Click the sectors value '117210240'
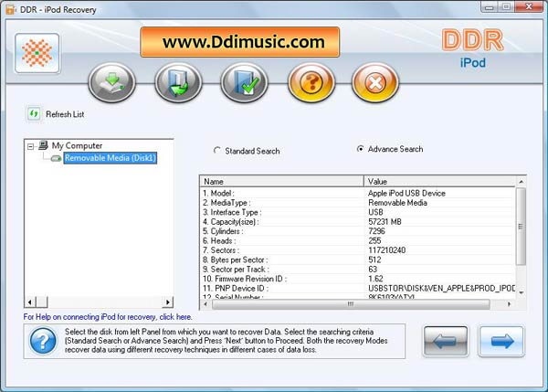This screenshot has width=548, height=392. [x=387, y=250]
